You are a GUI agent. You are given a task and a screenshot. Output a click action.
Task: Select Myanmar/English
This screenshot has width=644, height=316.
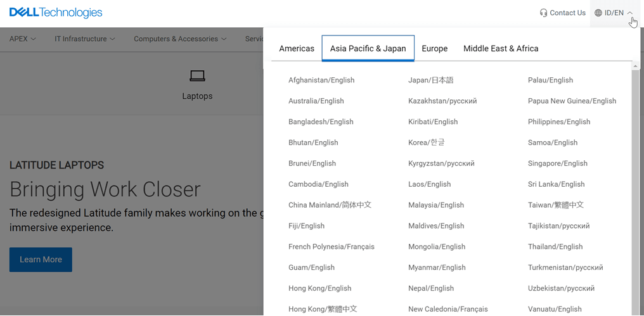click(x=437, y=268)
